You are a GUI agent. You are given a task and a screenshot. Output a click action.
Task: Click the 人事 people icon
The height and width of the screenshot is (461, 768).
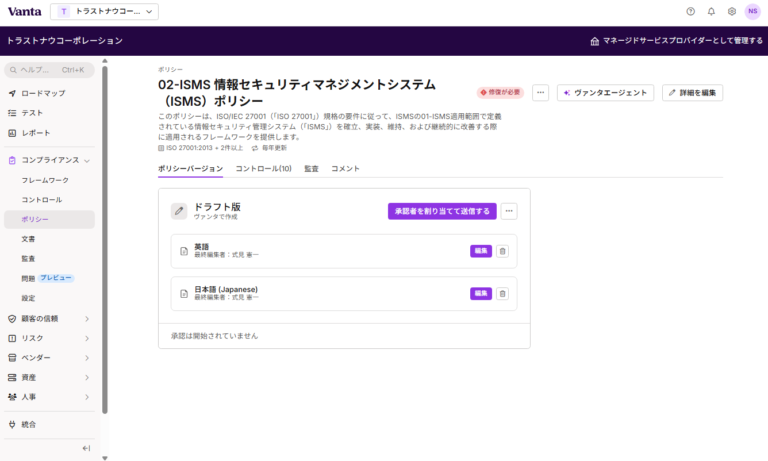(12, 397)
